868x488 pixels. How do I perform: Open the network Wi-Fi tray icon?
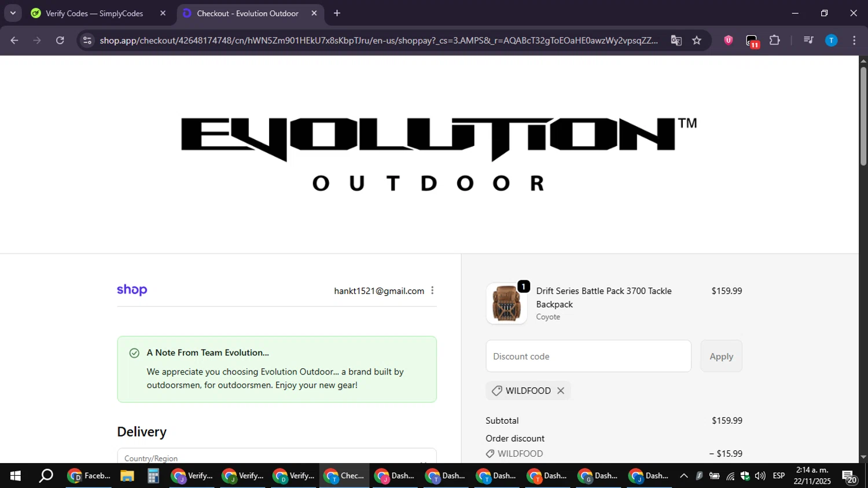[730, 476]
